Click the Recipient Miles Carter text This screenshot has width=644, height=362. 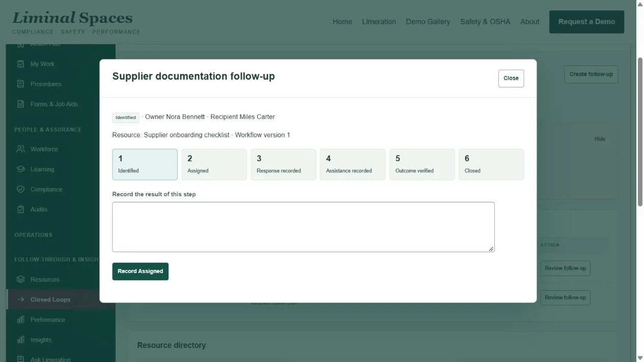tap(242, 117)
